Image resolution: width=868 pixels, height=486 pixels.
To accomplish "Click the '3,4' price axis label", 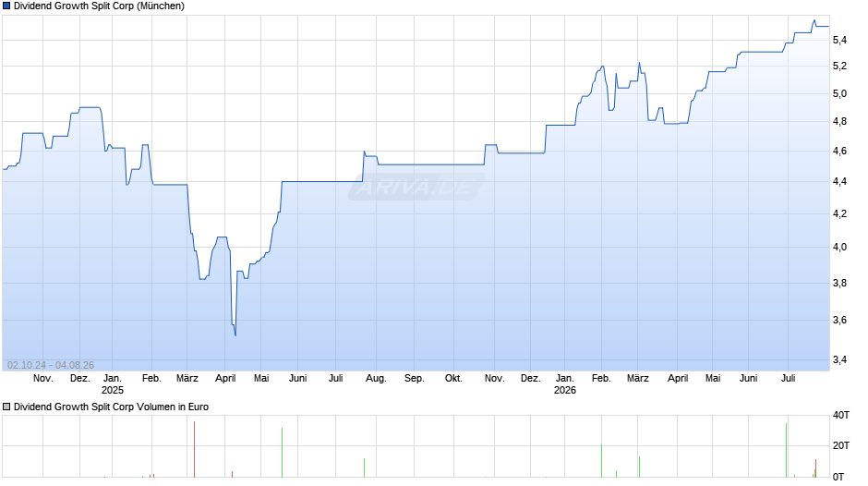I will pyautogui.click(x=839, y=360).
